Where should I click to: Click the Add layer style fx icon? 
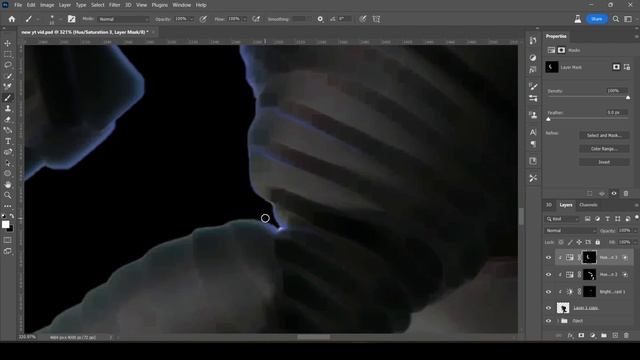pyautogui.click(x=570, y=336)
